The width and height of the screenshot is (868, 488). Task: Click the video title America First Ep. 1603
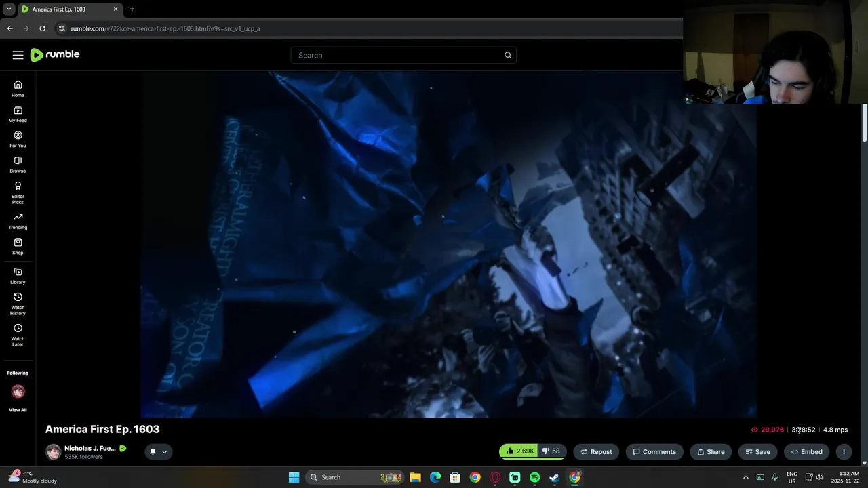coord(102,429)
